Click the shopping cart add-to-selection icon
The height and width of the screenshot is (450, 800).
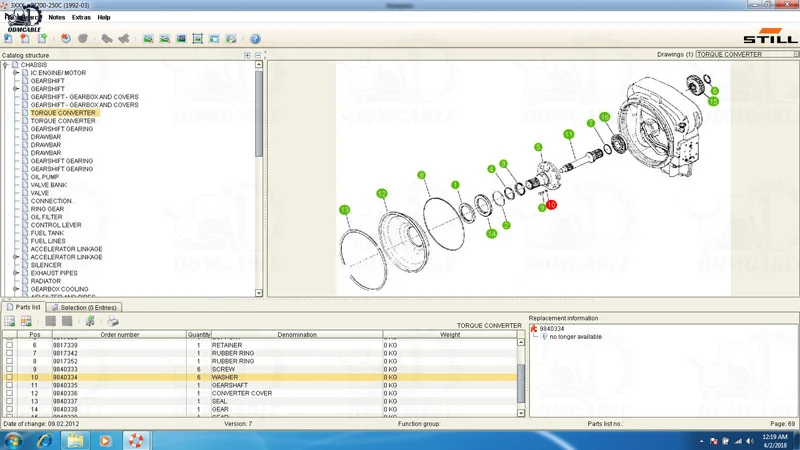point(90,321)
